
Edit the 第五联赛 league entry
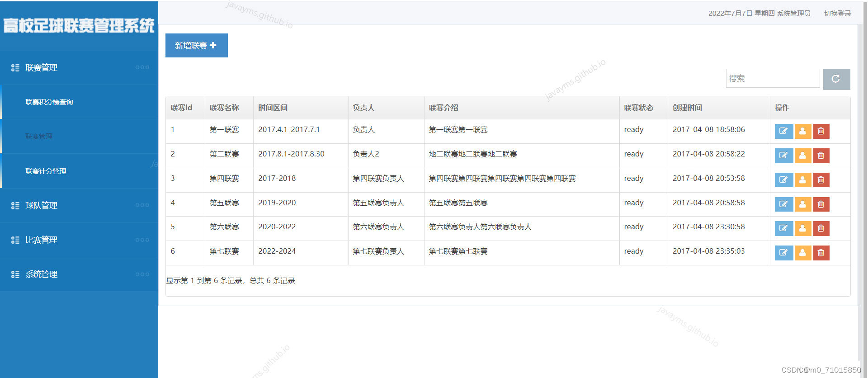783,204
